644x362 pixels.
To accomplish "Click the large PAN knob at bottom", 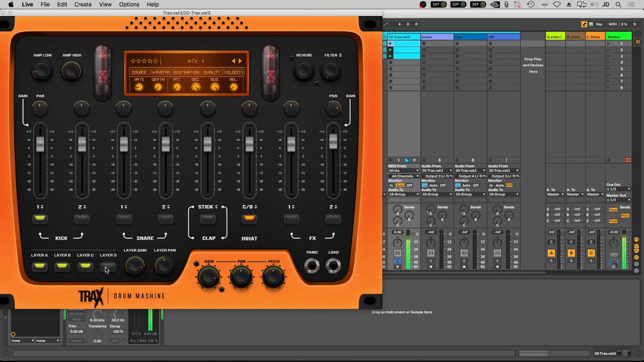I will pos(241,277).
